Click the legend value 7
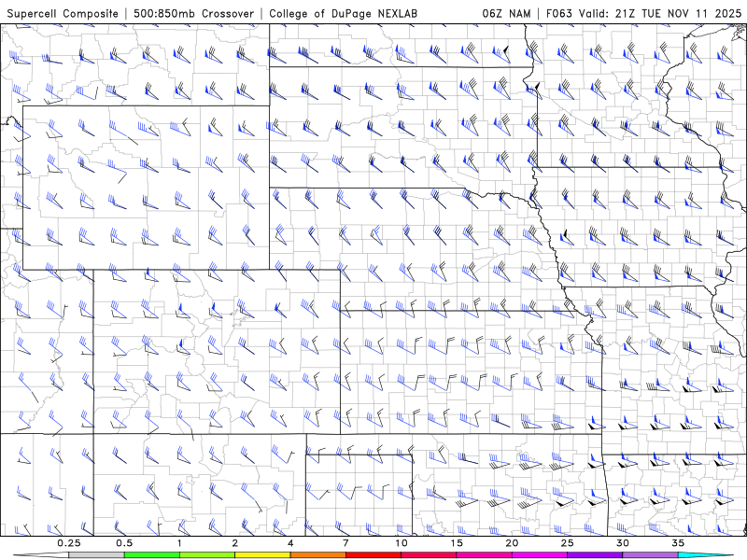This screenshot has width=747, height=560. pyautogui.click(x=345, y=543)
